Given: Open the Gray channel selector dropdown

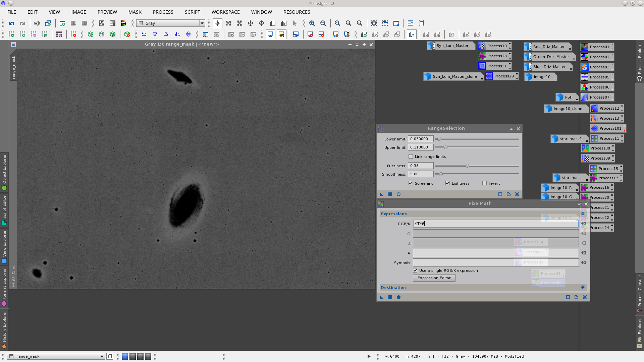Looking at the screenshot, I should [202, 23].
